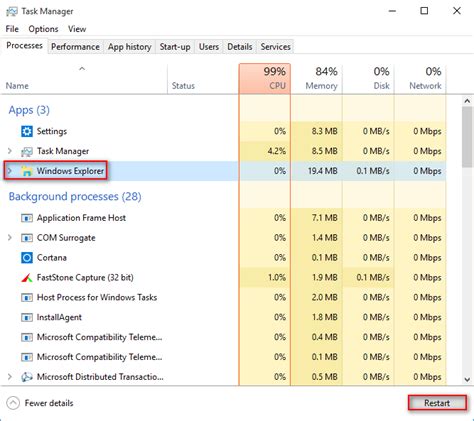Select Host Process for Windows Tasks
This screenshot has height=421, width=474.
(x=223, y=297)
